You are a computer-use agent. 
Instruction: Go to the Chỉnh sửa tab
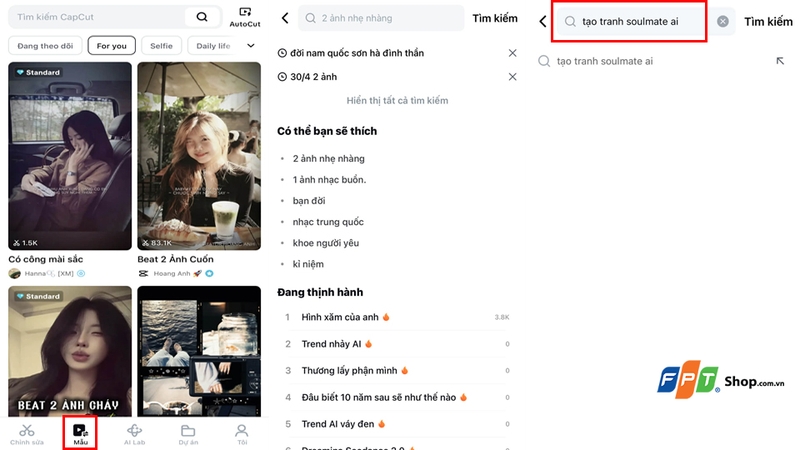click(x=27, y=435)
